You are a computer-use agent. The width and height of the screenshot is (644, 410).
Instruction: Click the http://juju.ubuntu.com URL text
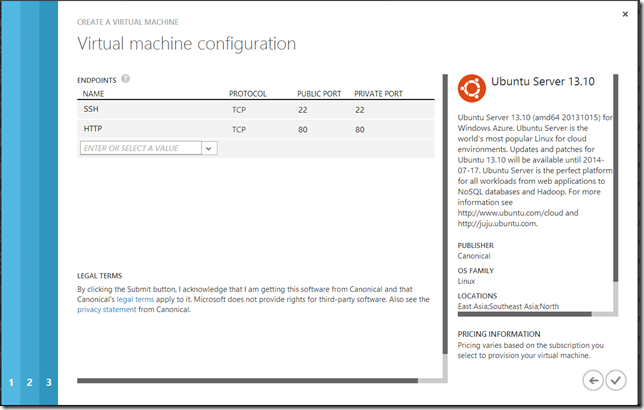[x=497, y=224]
